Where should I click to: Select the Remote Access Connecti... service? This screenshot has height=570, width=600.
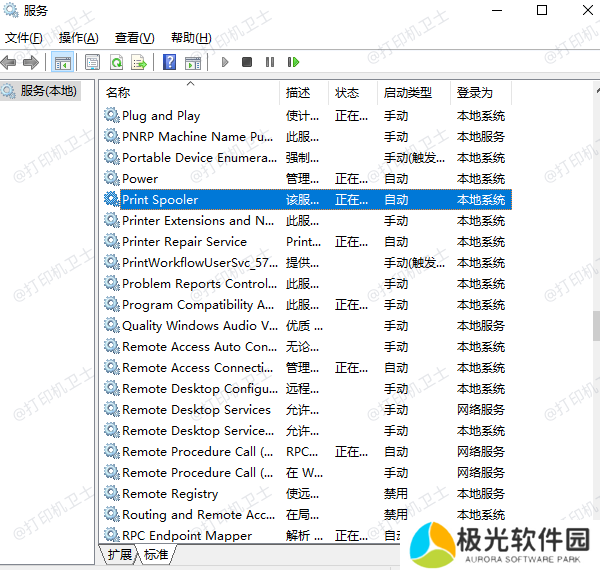tap(197, 368)
